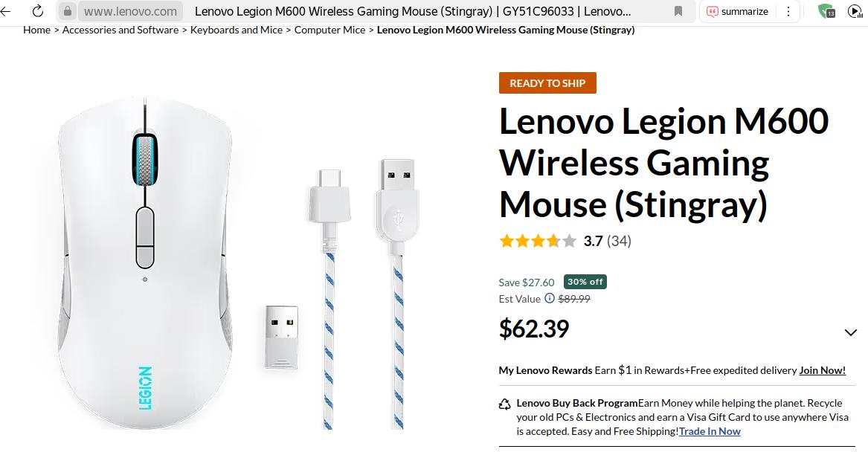The image size is (868, 452).
Task: Click the site security padlock icon
Action: pos(68,11)
